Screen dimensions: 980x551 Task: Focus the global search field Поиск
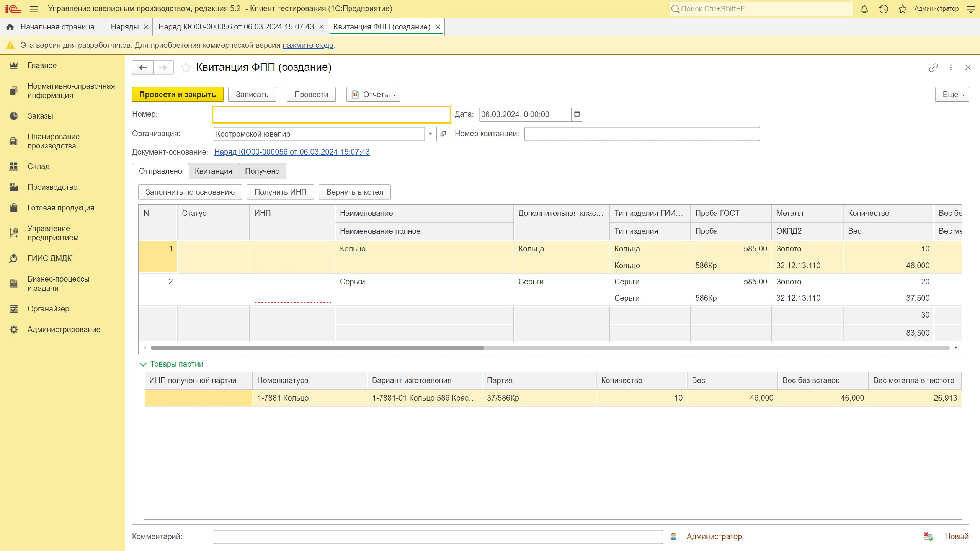[761, 9]
